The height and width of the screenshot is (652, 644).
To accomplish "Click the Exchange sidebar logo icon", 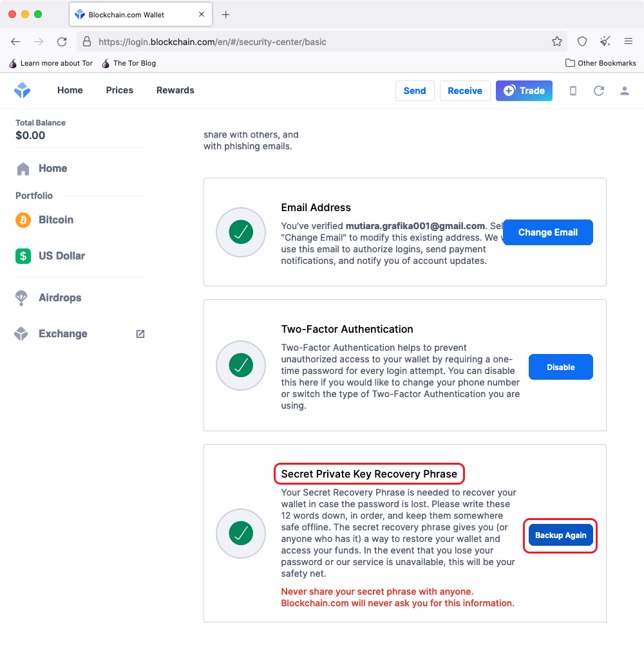I will click(21, 333).
